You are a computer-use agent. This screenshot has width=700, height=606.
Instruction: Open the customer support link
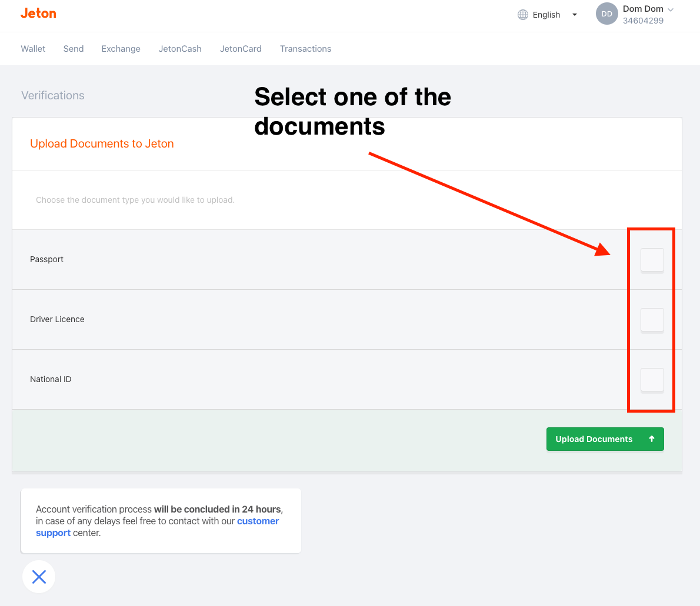click(x=258, y=521)
